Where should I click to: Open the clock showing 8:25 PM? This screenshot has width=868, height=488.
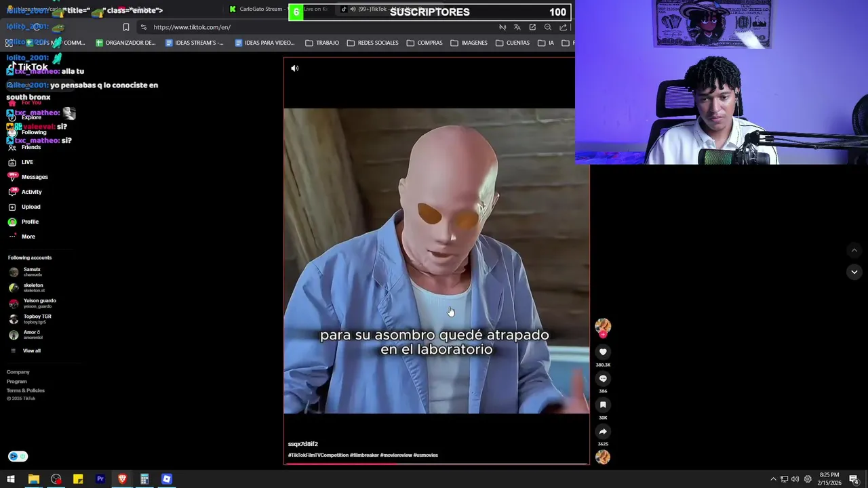(829, 479)
